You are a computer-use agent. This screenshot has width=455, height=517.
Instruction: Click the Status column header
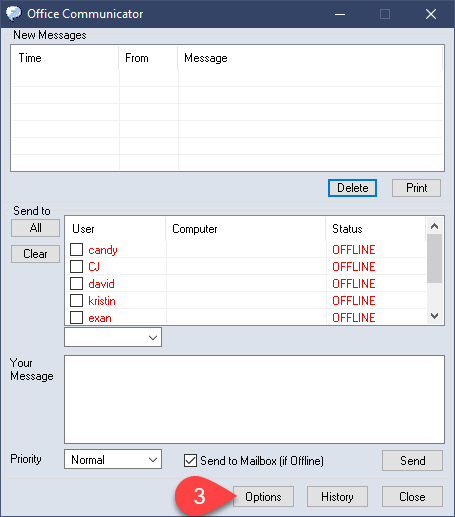[376, 229]
